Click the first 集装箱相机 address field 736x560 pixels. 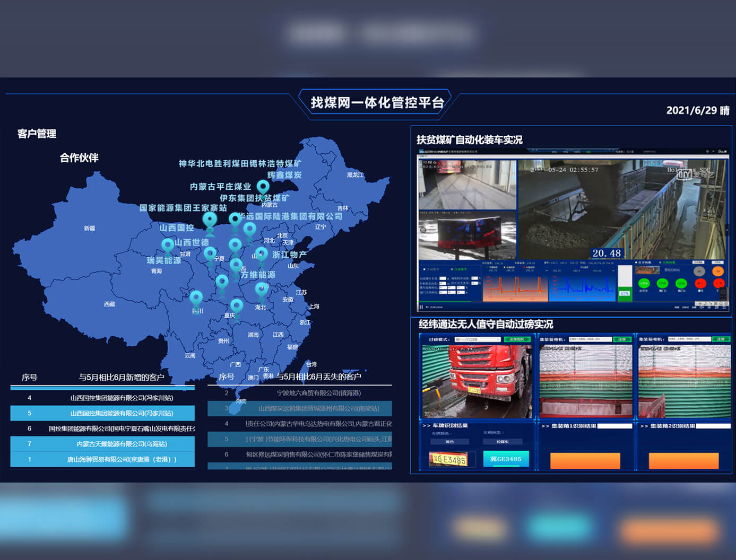[x=590, y=339]
